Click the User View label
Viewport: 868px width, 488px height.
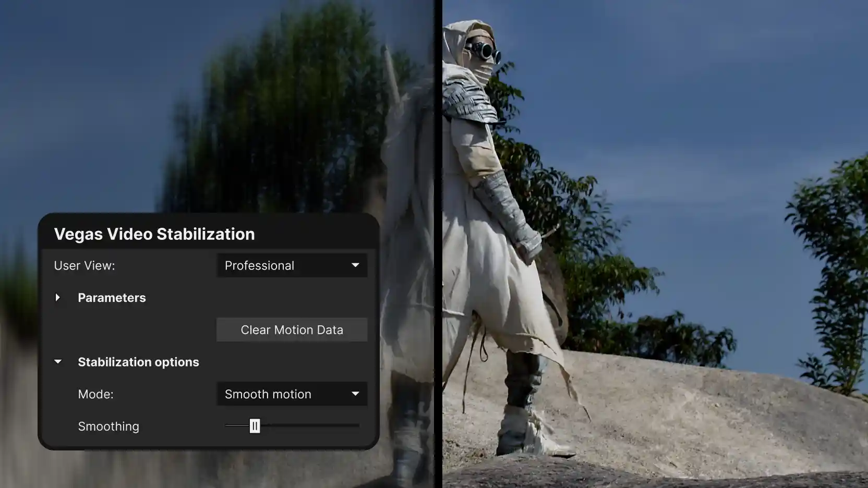85,265
